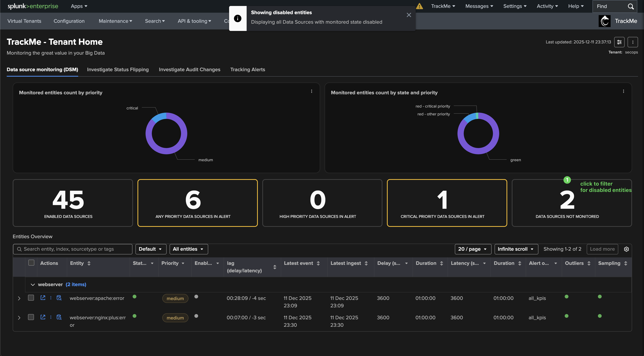Click the yellow warning triangle icon
This screenshot has height=356, width=644.
click(x=419, y=6)
